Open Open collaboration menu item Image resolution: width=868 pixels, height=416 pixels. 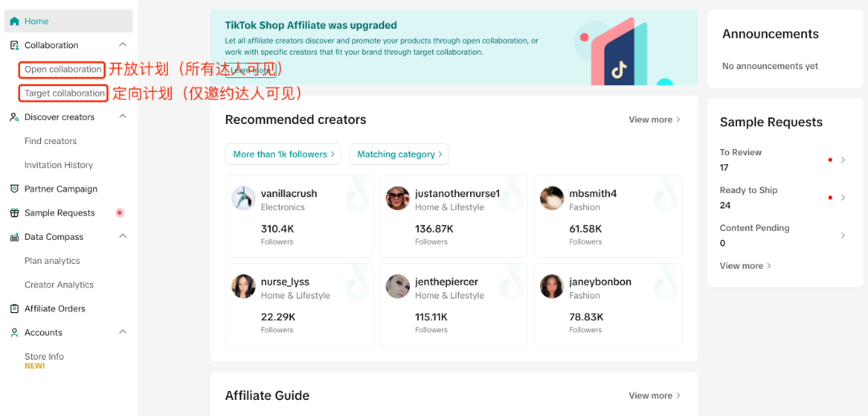point(63,69)
